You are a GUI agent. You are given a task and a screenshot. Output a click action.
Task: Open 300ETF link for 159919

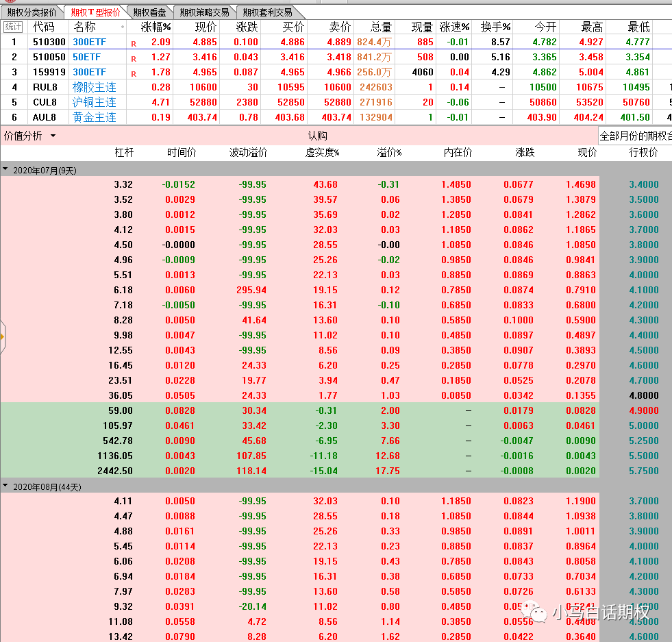click(90, 72)
